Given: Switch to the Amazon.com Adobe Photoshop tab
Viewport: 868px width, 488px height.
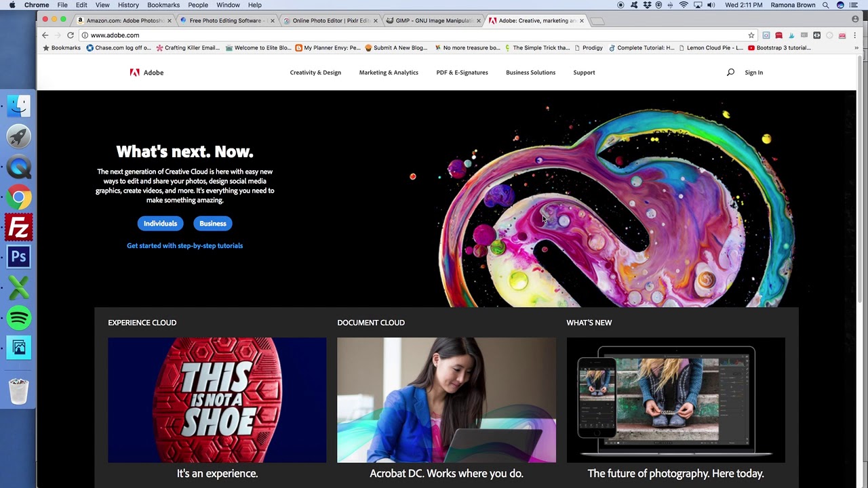Looking at the screenshot, I should [123, 20].
